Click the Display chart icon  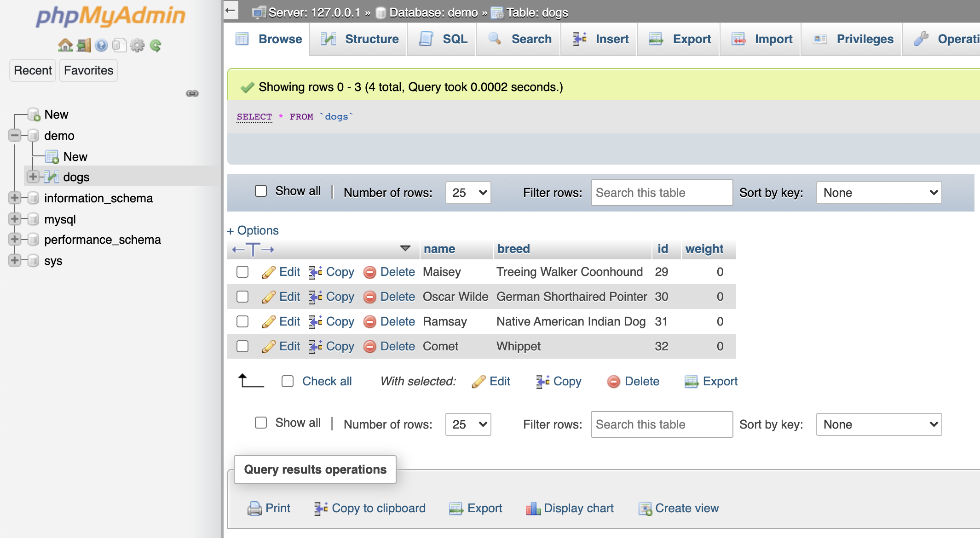tap(533, 508)
